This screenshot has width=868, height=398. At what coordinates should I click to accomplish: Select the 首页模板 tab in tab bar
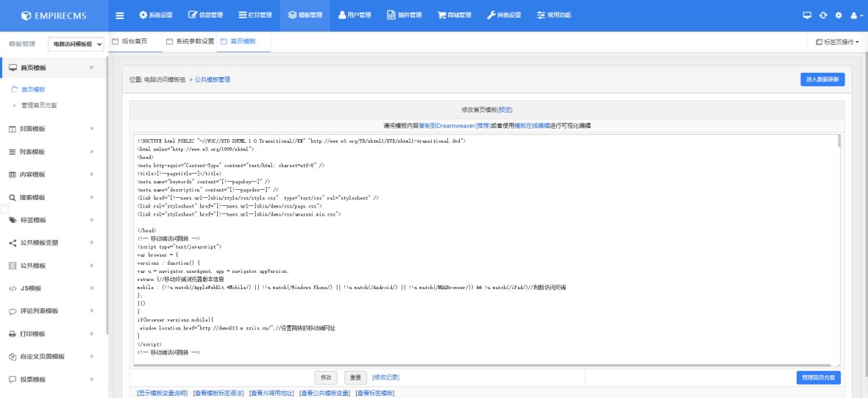point(243,41)
